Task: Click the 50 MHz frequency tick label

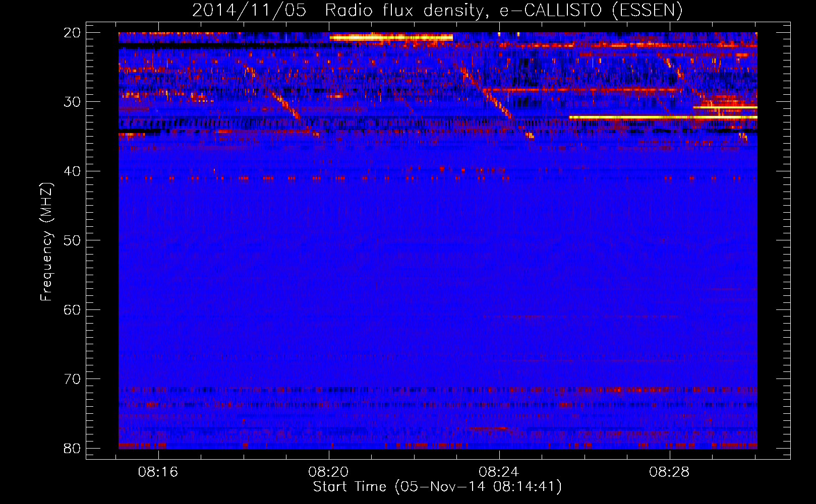Action: pyautogui.click(x=72, y=240)
